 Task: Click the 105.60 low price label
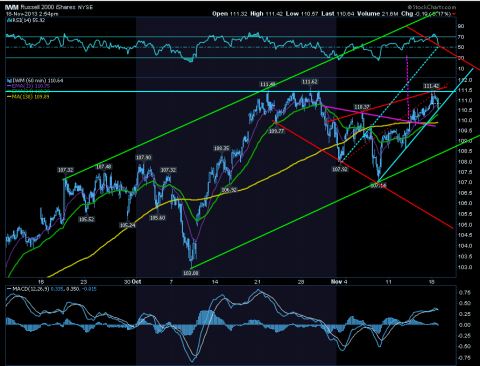(x=157, y=218)
